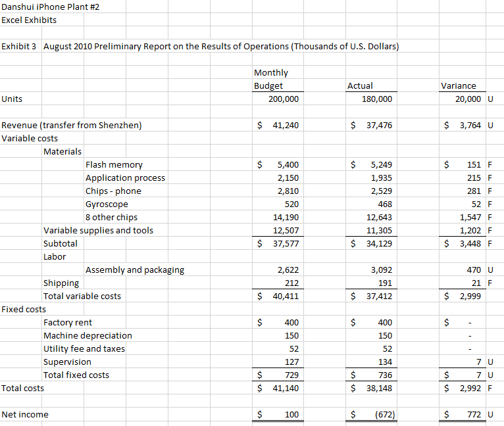Select Supervision actual value 134

pos(385,362)
